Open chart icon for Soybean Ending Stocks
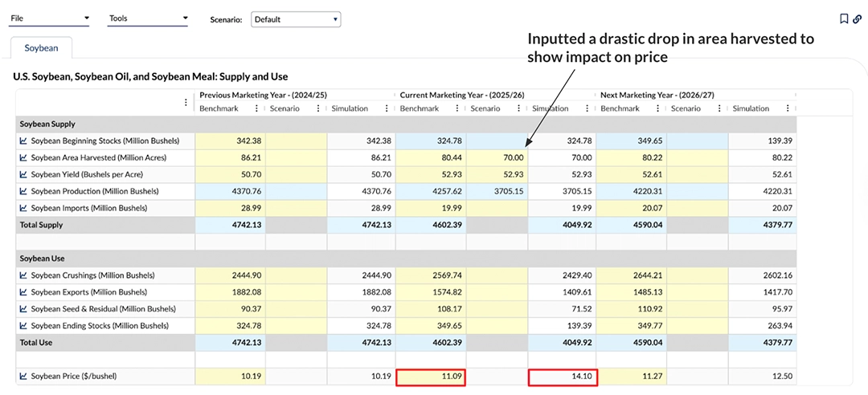This screenshot has height=395, width=868. click(24, 326)
